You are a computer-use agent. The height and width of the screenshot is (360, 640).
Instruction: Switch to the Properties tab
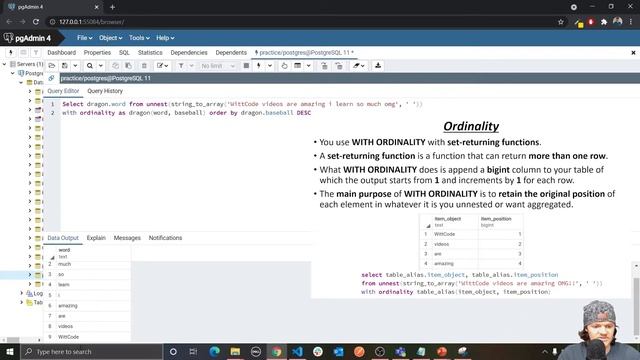tap(97, 53)
